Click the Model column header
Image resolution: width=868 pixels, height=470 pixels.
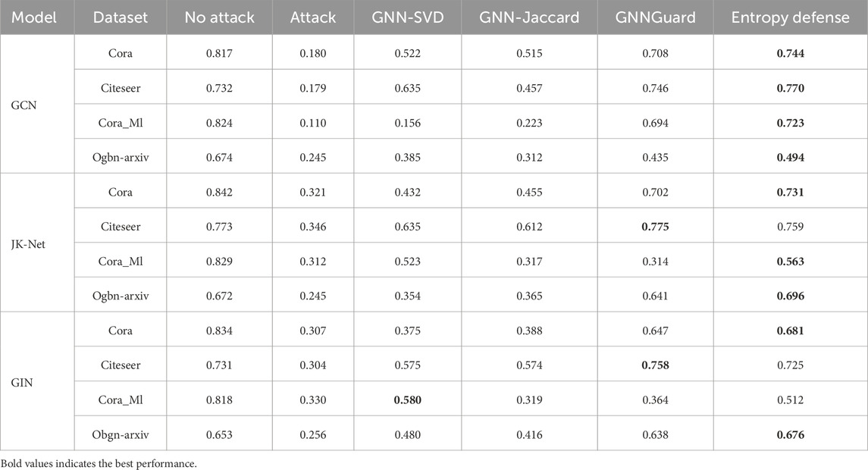click(x=34, y=17)
